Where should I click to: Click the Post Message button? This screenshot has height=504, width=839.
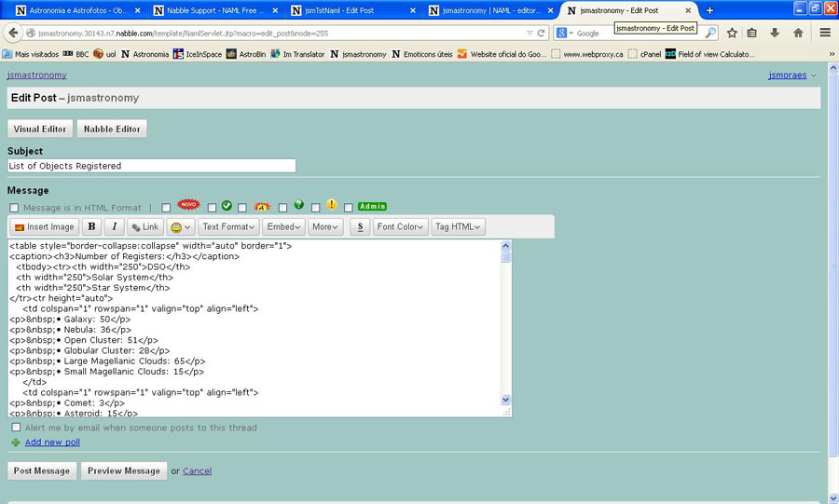[42, 470]
